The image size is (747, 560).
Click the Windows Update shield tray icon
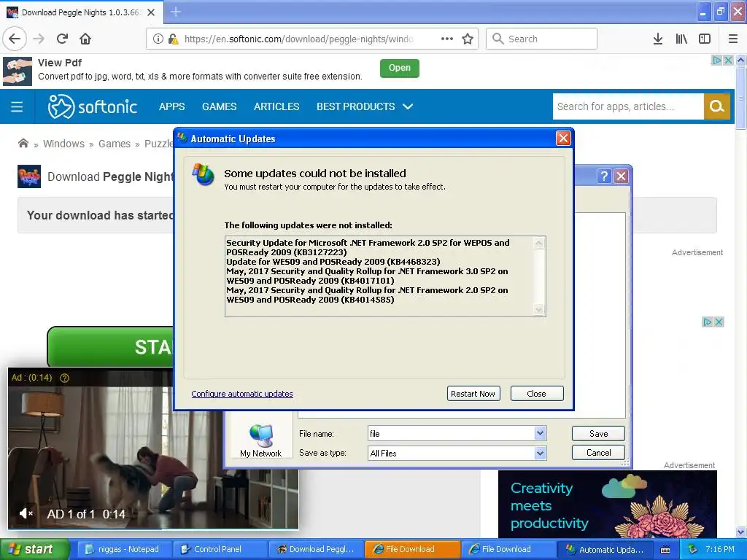tap(692, 550)
